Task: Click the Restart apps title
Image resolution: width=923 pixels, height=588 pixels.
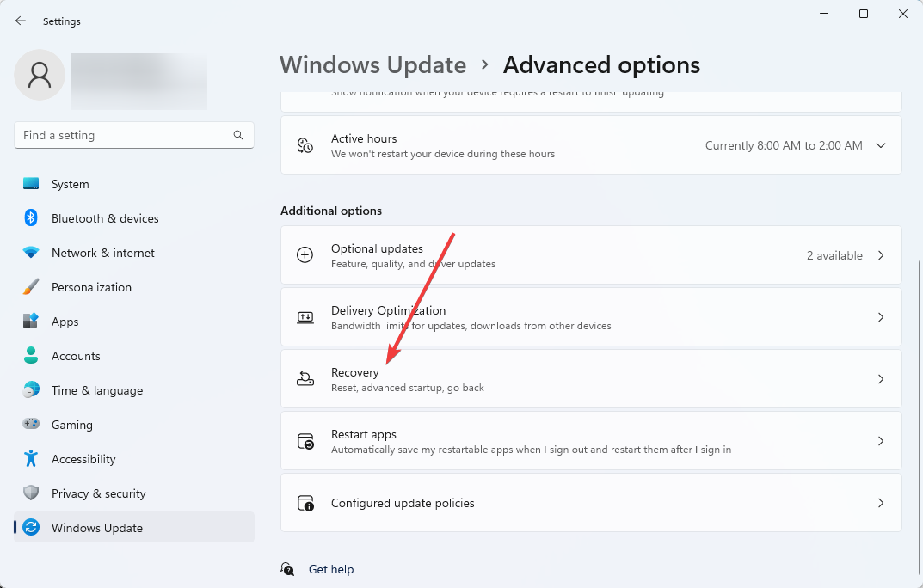Action: tap(364, 434)
